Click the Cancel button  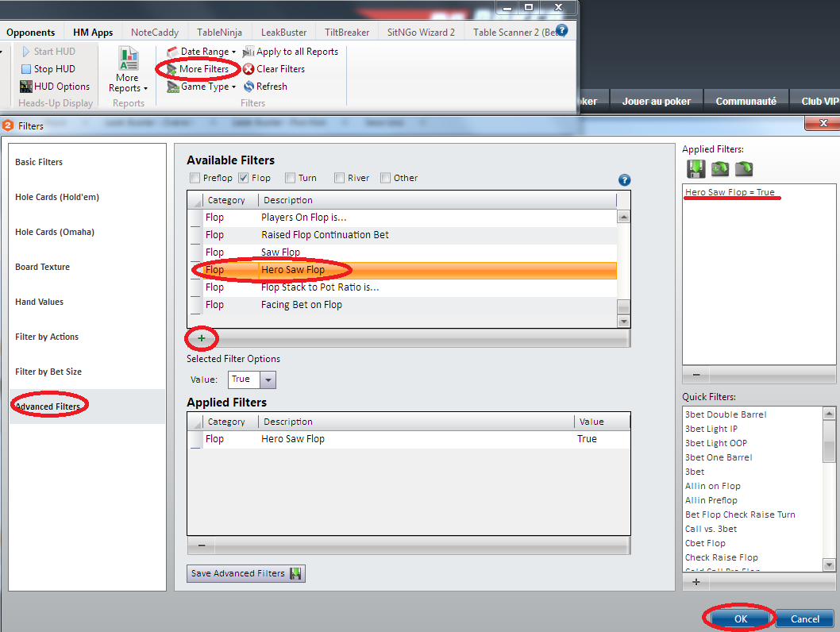tap(804, 619)
